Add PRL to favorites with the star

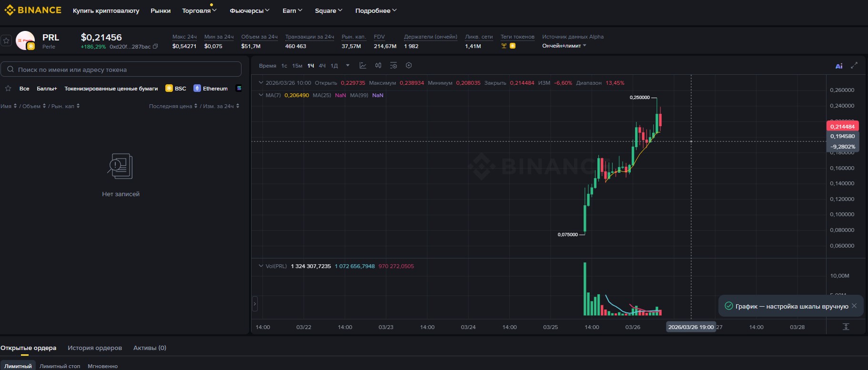[6, 41]
